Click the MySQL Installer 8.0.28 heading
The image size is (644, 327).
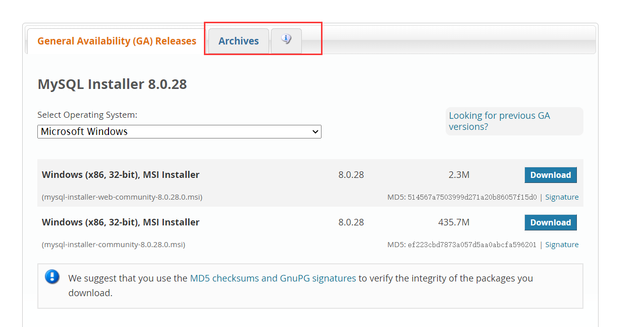tap(112, 84)
